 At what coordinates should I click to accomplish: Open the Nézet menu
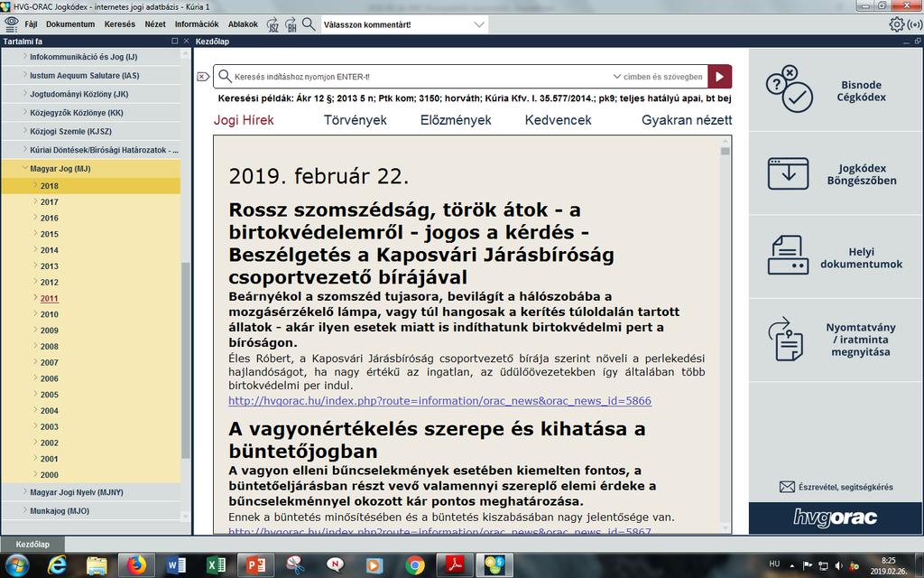click(155, 24)
